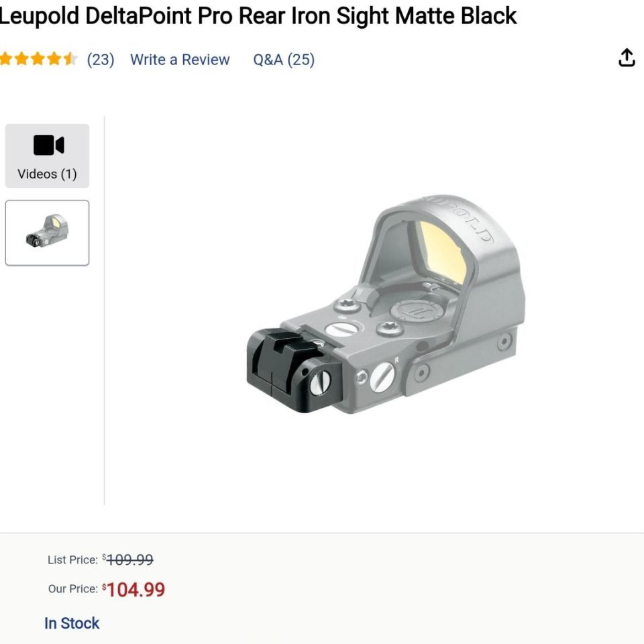
Task: Click the In Stock availability link
Action: [x=72, y=623]
